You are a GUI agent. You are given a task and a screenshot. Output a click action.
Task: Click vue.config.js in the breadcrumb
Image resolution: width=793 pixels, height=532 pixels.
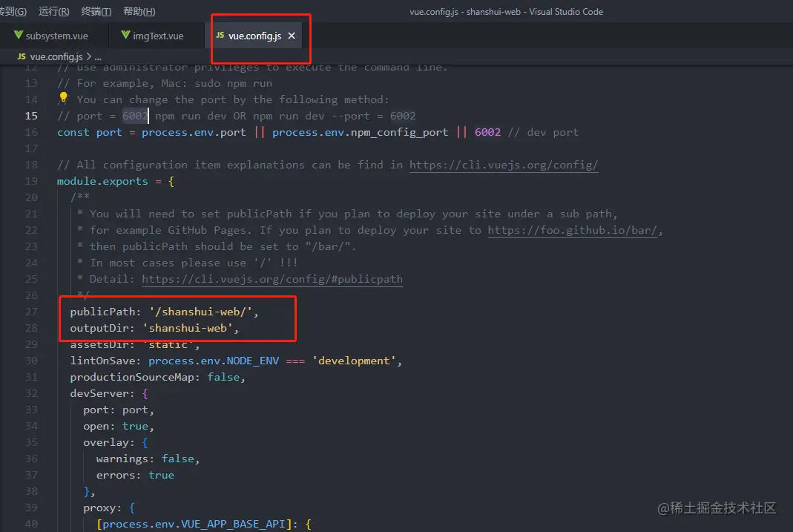click(56, 56)
